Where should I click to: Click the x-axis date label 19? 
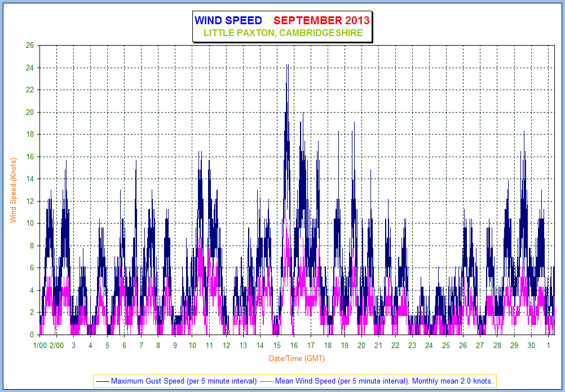point(345,346)
